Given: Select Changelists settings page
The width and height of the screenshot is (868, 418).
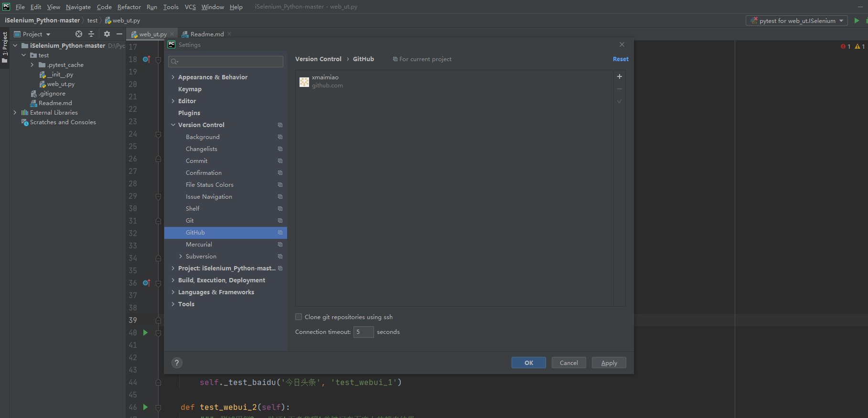Looking at the screenshot, I should (x=225, y=149).
